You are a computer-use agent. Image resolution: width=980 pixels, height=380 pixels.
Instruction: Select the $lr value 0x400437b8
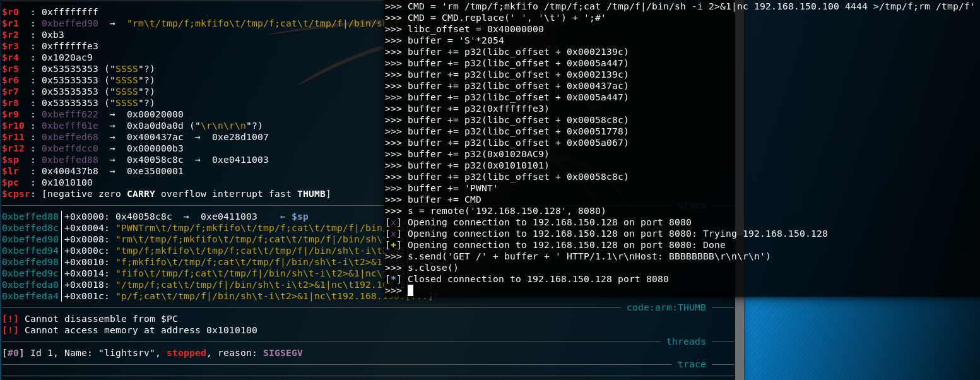69,171
